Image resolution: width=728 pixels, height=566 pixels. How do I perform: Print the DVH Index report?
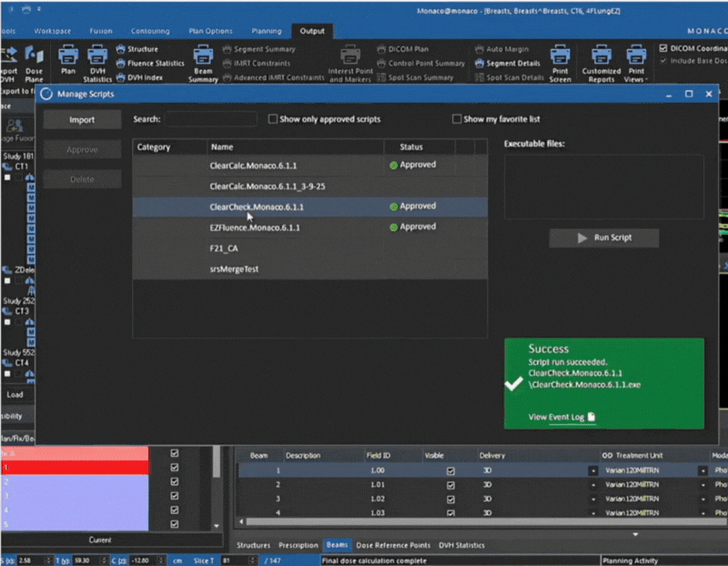coord(140,77)
